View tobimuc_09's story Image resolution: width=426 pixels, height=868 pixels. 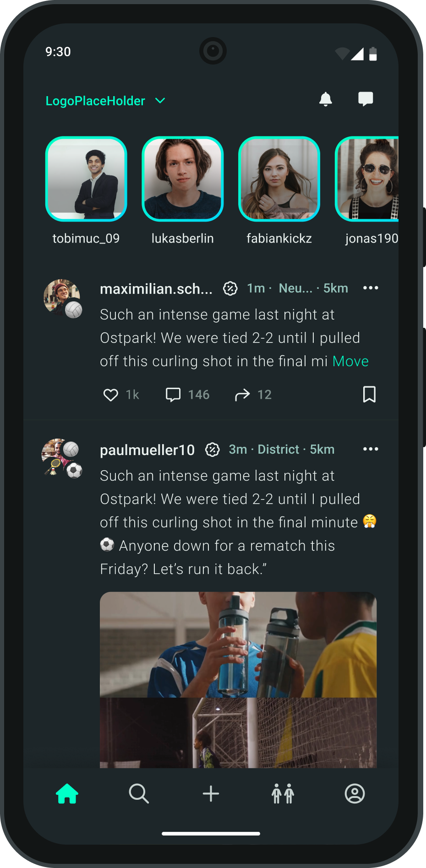tap(86, 179)
